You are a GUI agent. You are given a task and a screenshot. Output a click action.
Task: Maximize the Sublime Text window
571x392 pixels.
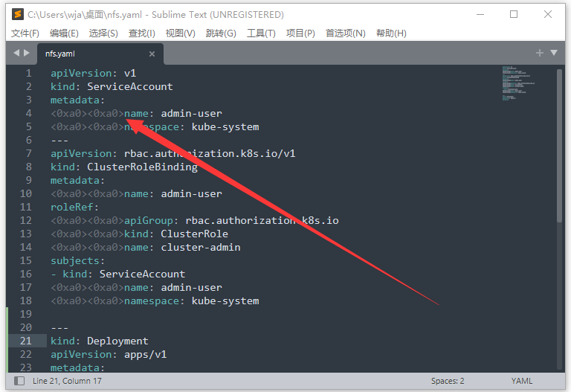[514, 15]
